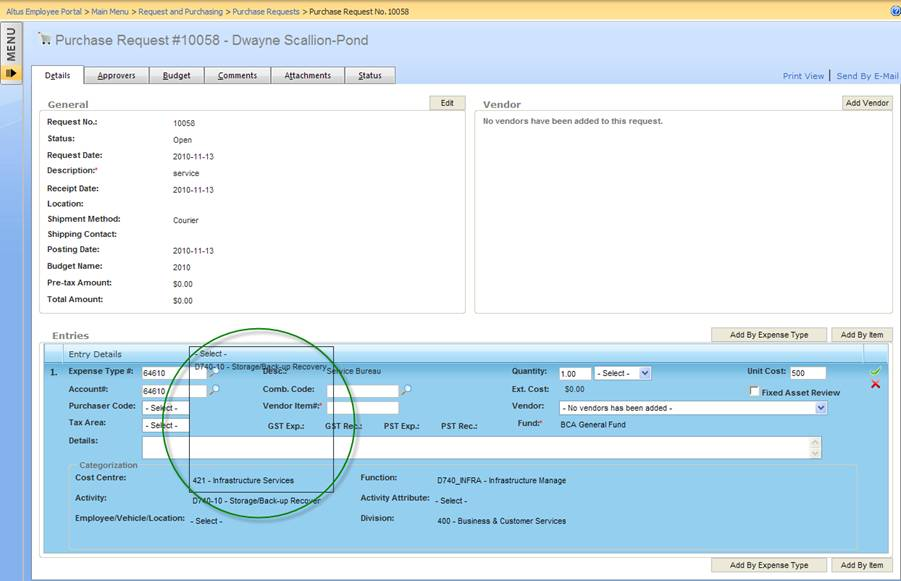Click the Send By E-Mail link
The image size is (904, 582).
click(867, 76)
